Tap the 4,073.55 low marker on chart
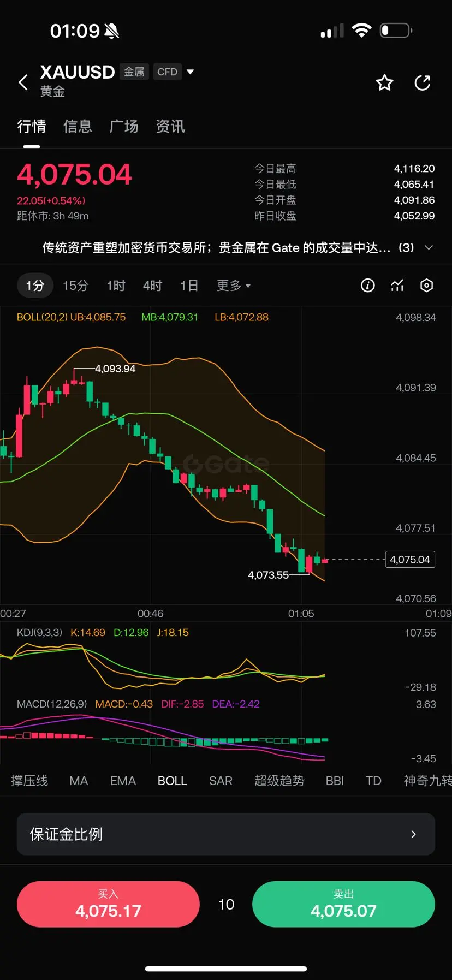Image resolution: width=452 pixels, height=980 pixels. point(268,575)
